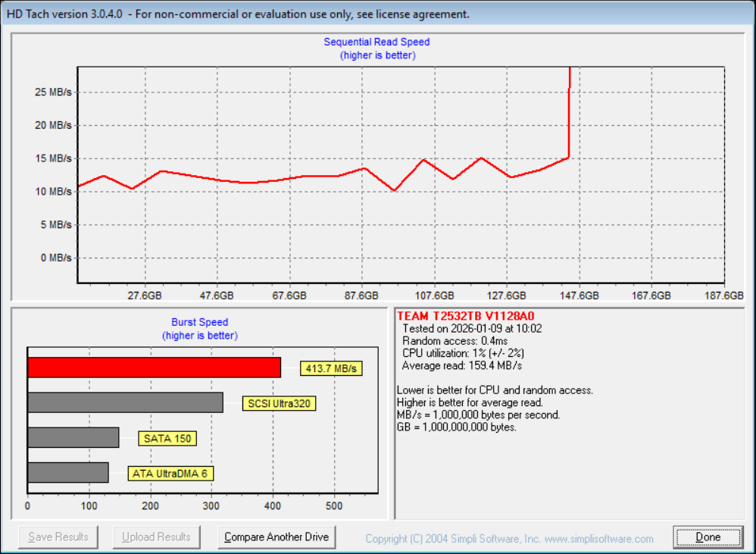Viewport: 756px width, 554px height.
Task: Click the HD Tach version title bar
Action: coord(238,14)
